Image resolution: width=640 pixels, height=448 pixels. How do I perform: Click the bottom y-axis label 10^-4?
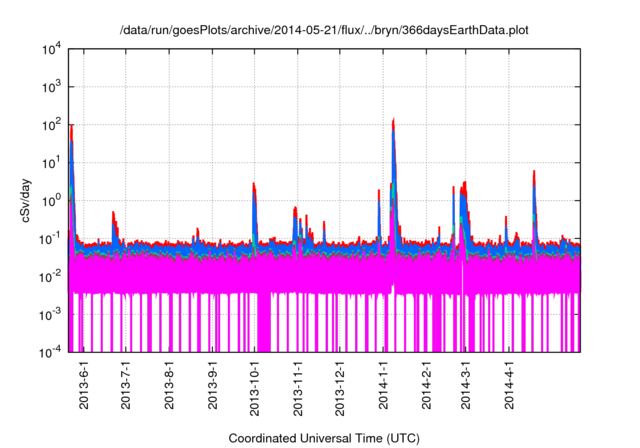(x=50, y=351)
